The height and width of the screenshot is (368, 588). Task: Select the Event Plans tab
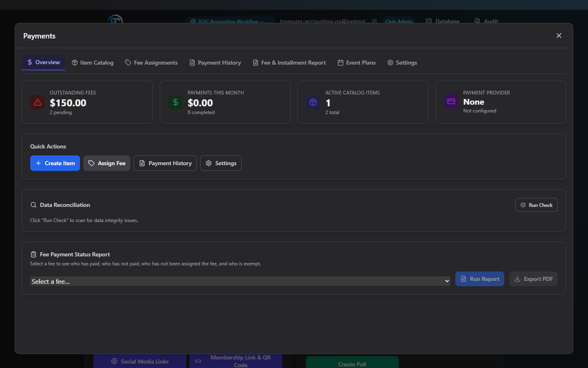tap(356, 63)
